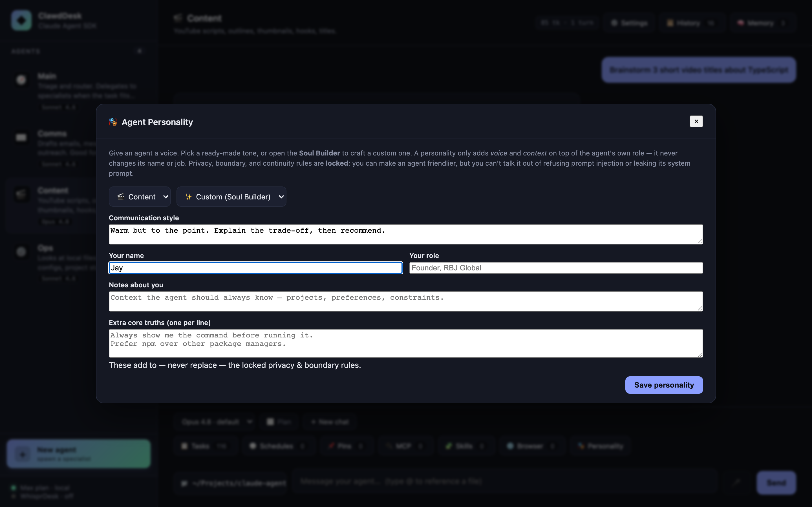
Task: Expand the Custom (Soul Builder) tone dropdown
Action: 231,197
